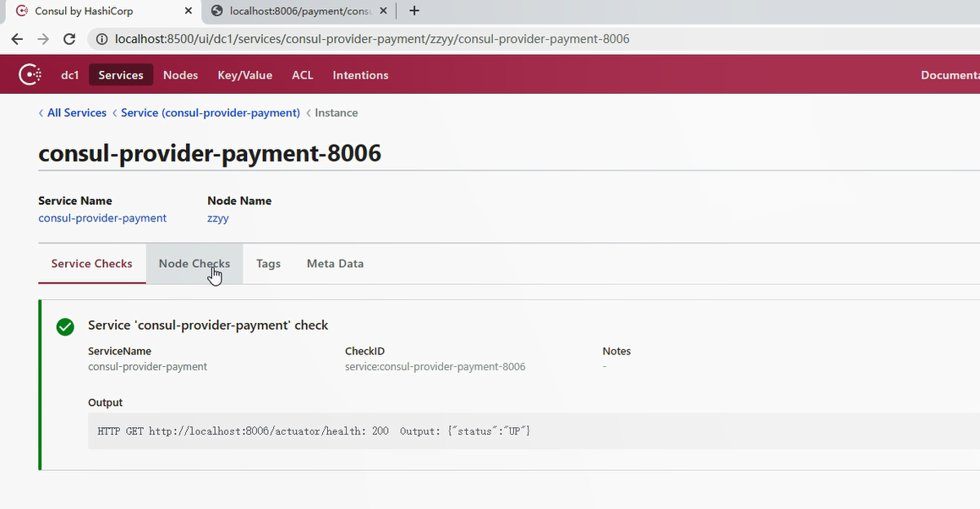Select the Service Checks tab
The image size is (980, 509).
coord(92,263)
